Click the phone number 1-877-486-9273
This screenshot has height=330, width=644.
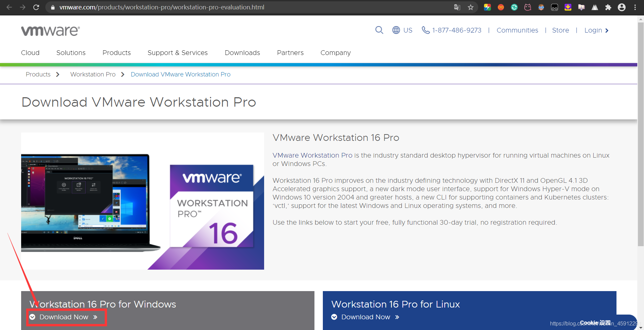456,30
